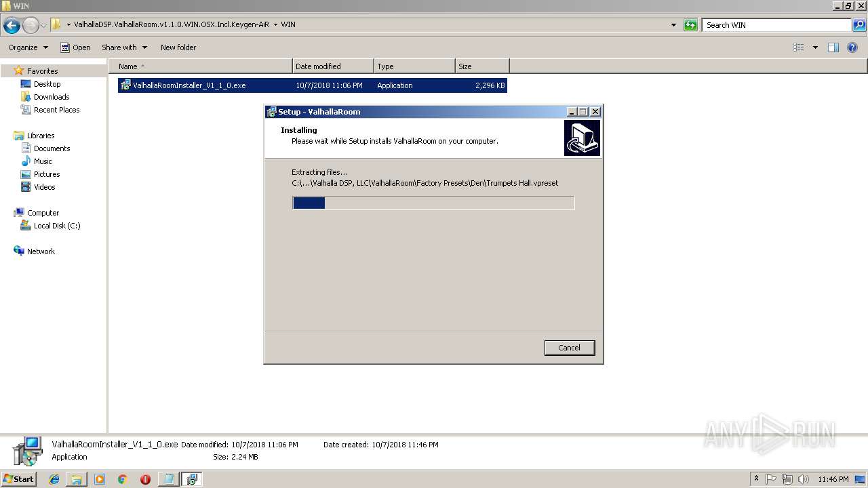This screenshot has width=868, height=488.
Task: Select Favorites in the navigation pane
Action: [x=42, y=71]
